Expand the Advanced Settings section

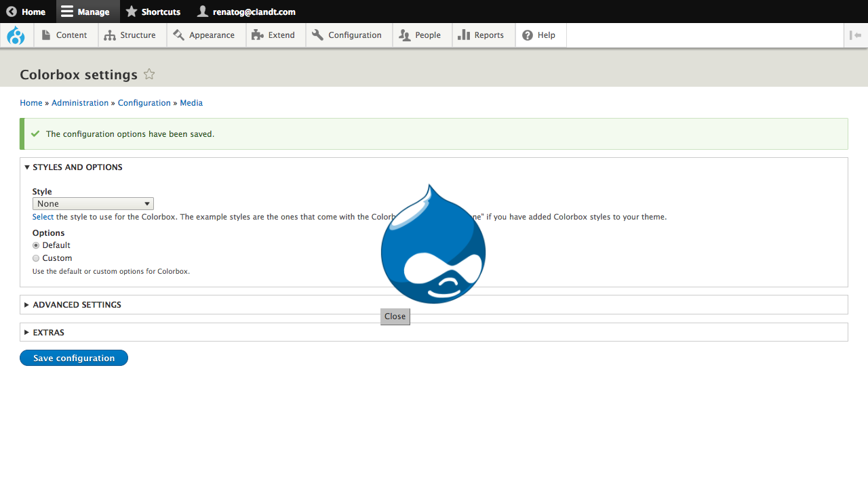[73, 305]
